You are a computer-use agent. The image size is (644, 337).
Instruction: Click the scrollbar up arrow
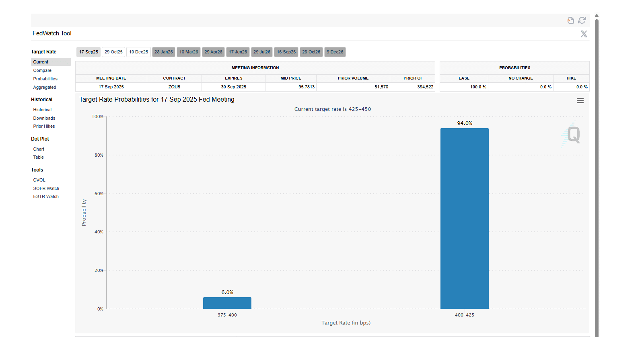pos(597,16)
